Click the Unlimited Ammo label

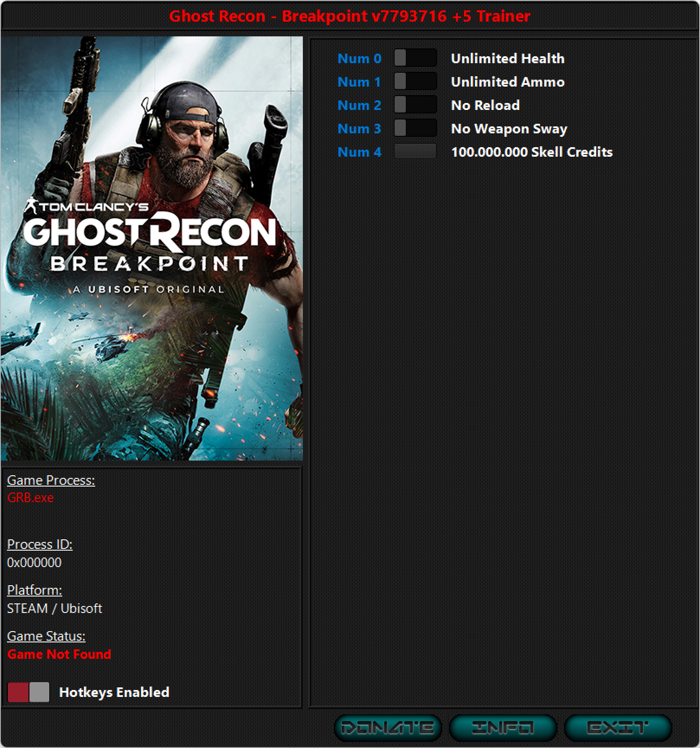pyautogui.click(x=508, y=82)
